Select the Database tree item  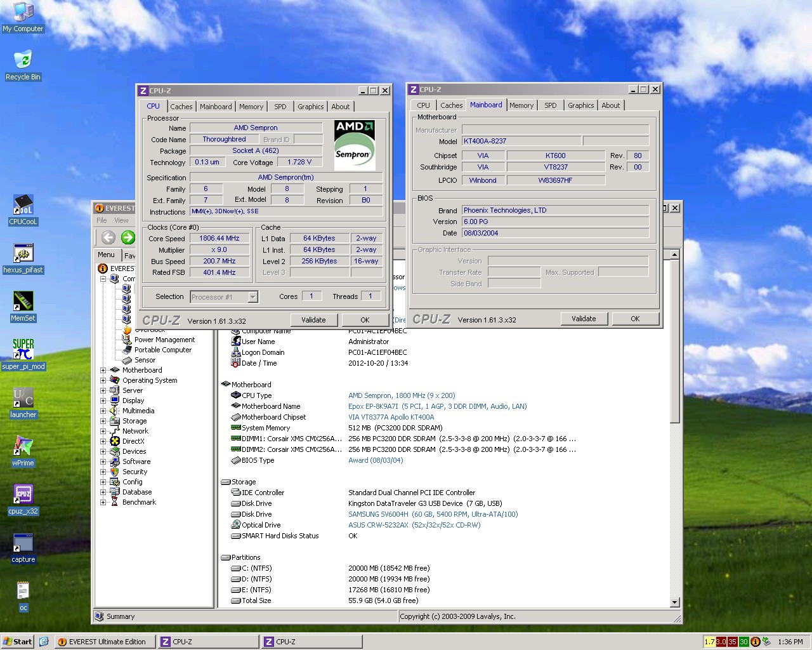[x=137, y=492]
